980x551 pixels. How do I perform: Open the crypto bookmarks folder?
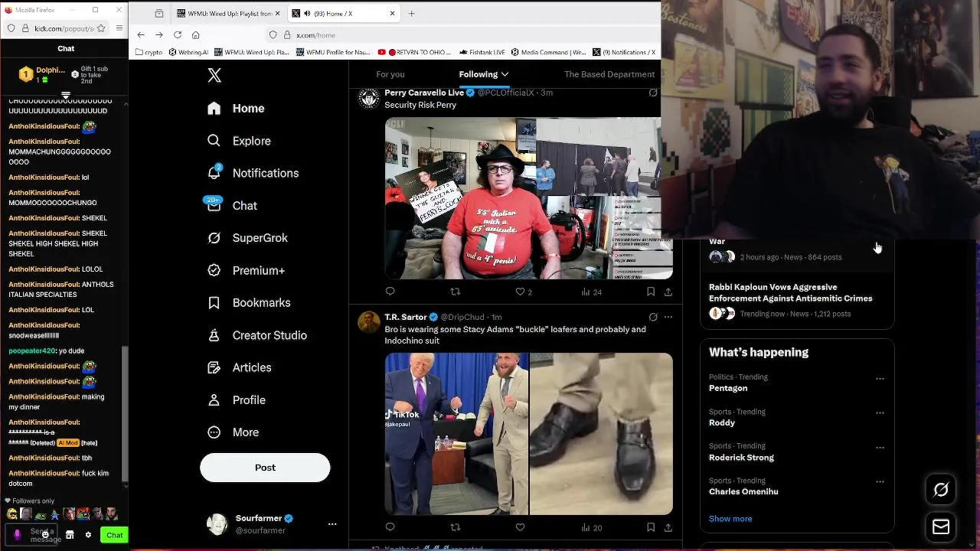150,53
